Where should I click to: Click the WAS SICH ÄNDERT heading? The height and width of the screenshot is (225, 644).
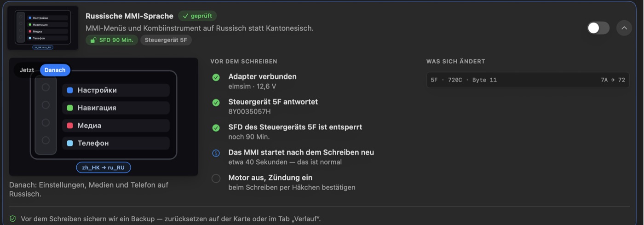point(456,61)
